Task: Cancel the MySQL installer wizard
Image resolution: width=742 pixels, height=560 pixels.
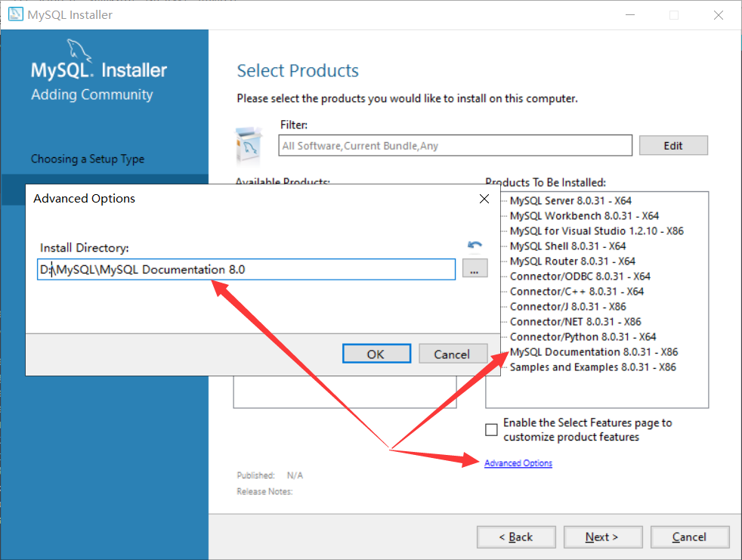Action: 689,537
